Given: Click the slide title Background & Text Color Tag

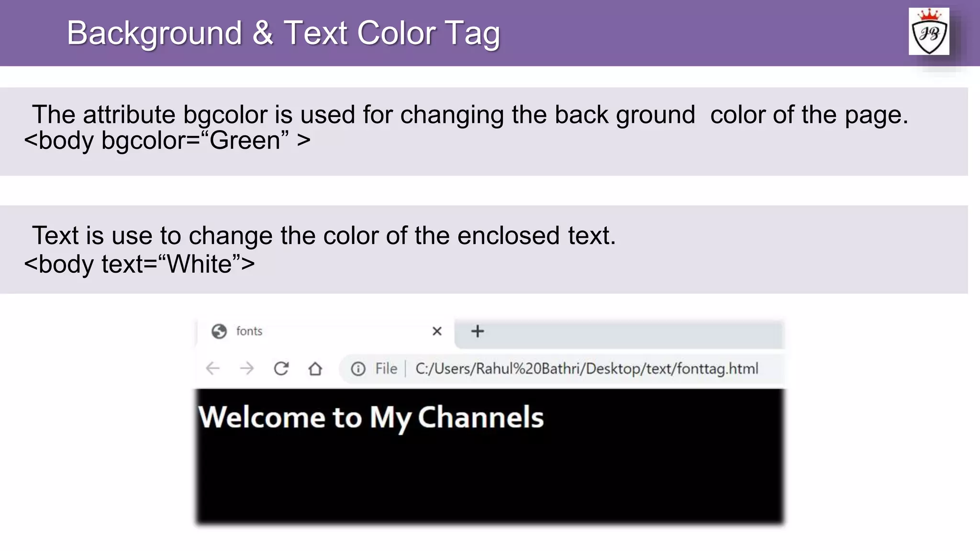Looking at the screenshot, I should (283, 33).
